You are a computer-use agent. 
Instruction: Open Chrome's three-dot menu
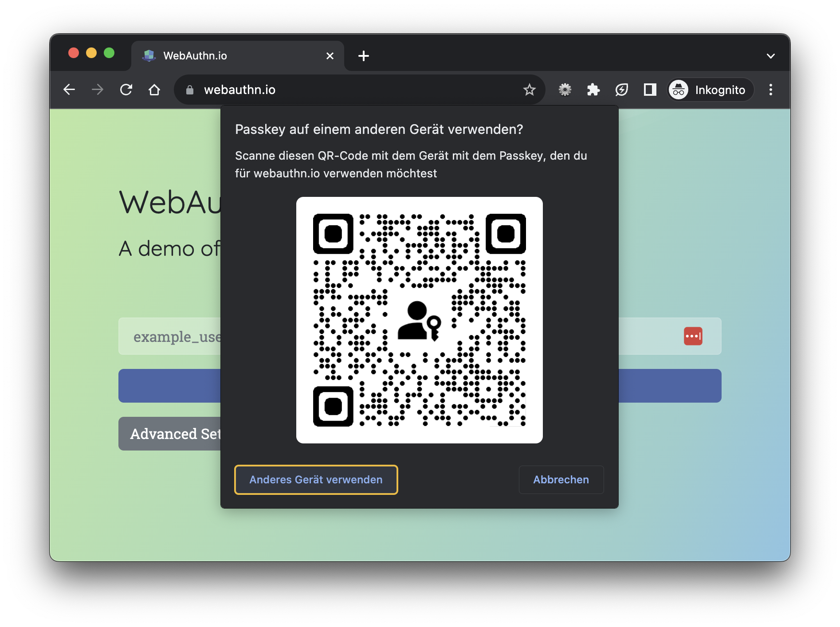(x=771, y=90)
